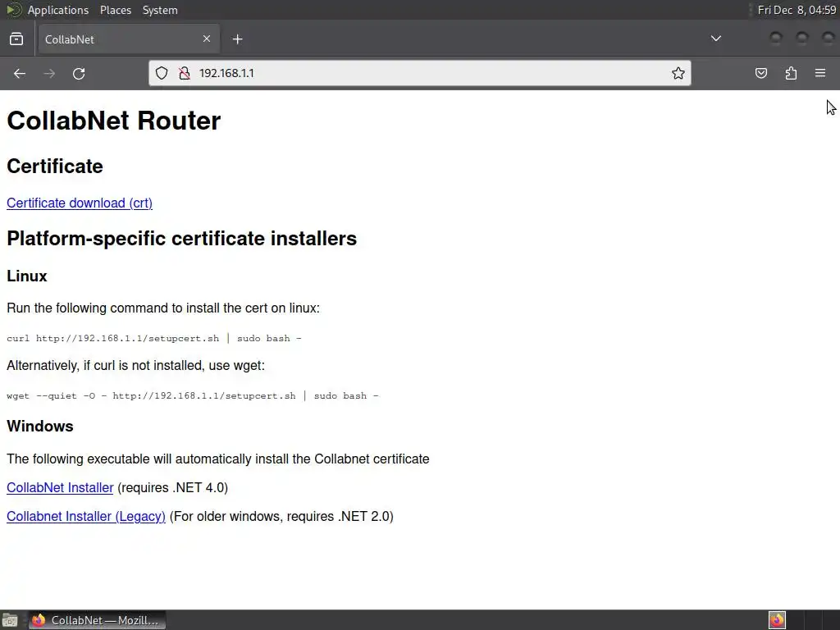Image resolution: width=840 pixels, height=630 pixels.
Task: Click the 'Certificate' heading
Action: tap(55, 166)
